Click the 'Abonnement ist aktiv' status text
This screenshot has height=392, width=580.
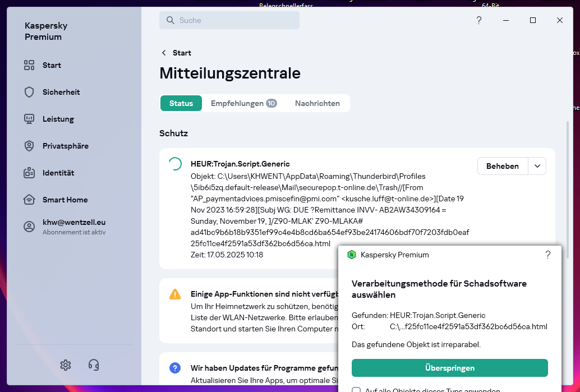(74, 232)
